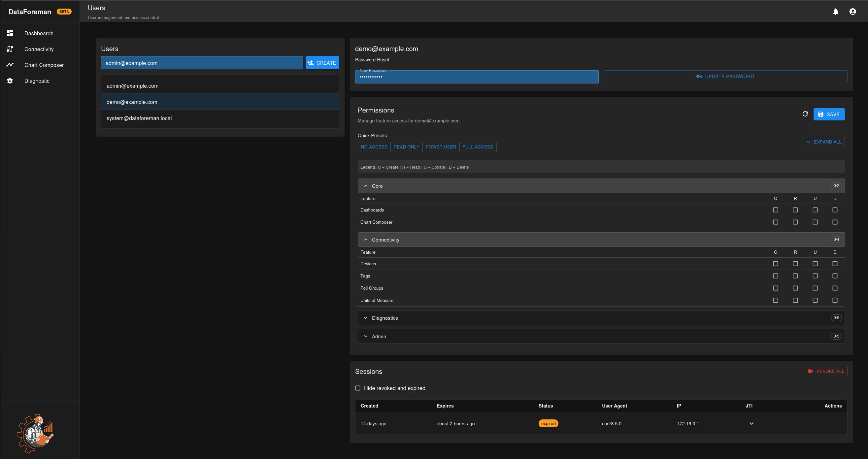Check the Create permission for Dashboards
Screen dimensions: 868x459
click(776, 210)
